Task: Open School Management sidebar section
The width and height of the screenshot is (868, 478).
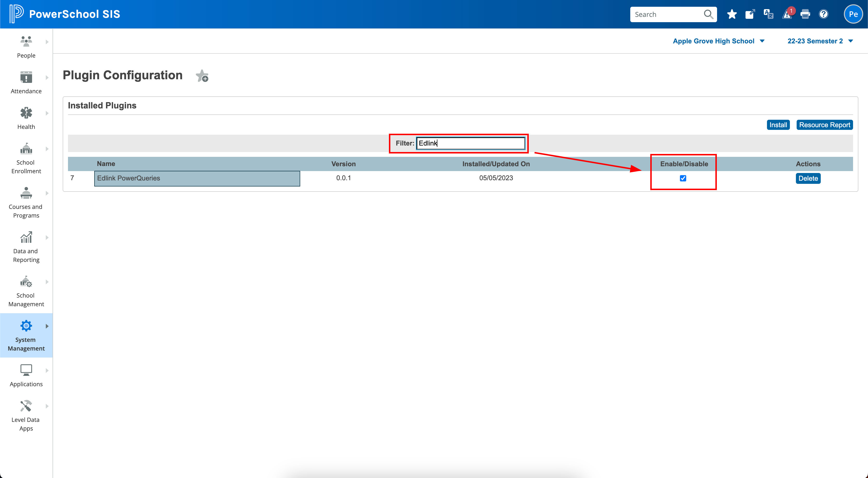Action: (26, 291)
